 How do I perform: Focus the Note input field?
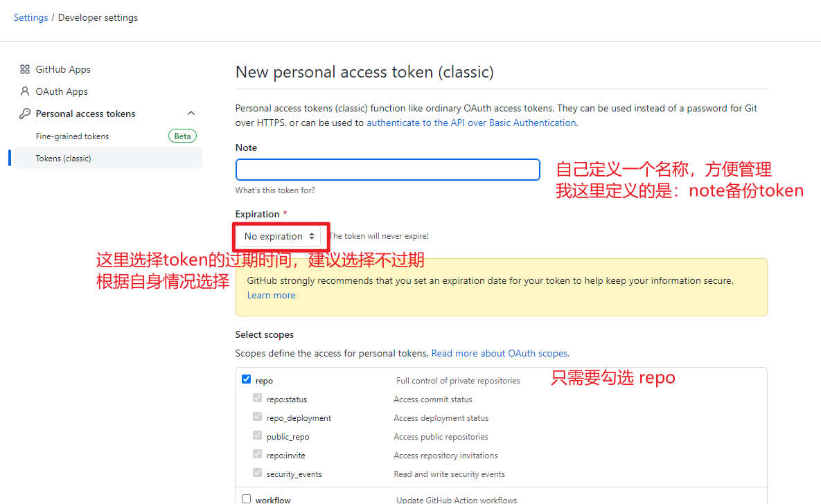(x=387, y=170)
